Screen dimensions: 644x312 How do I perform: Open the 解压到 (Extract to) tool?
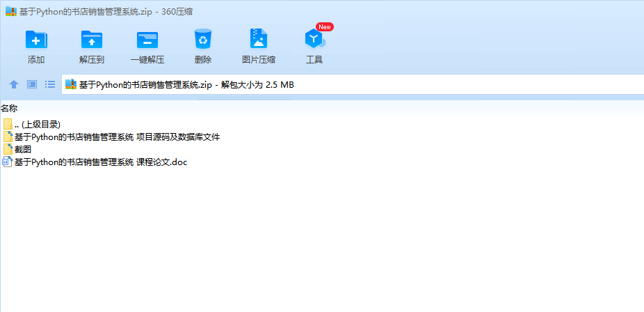tap(92, 40)
